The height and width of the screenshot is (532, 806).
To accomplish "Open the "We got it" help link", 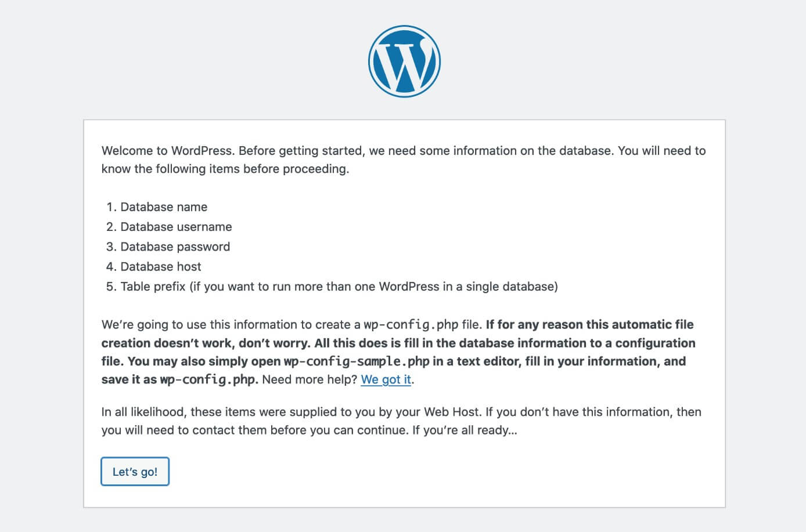I will click(386, 379).
